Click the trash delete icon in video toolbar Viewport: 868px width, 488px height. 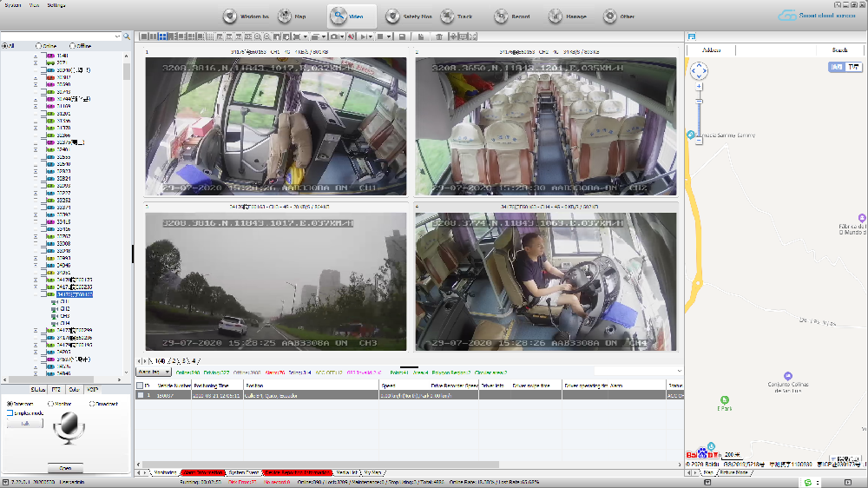439,36
